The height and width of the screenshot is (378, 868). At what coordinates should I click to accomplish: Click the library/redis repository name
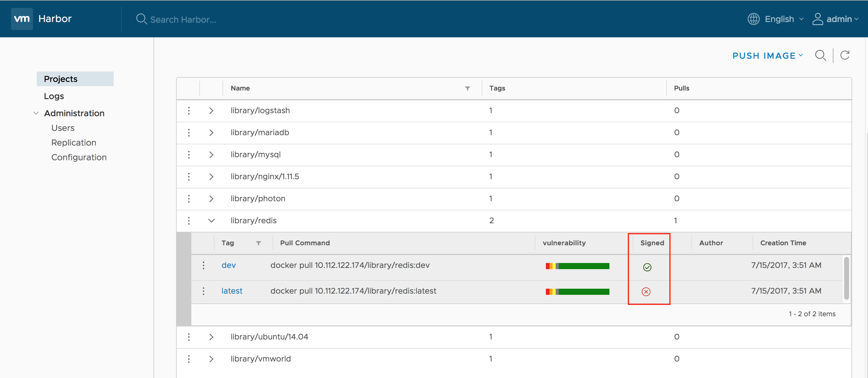253,220
